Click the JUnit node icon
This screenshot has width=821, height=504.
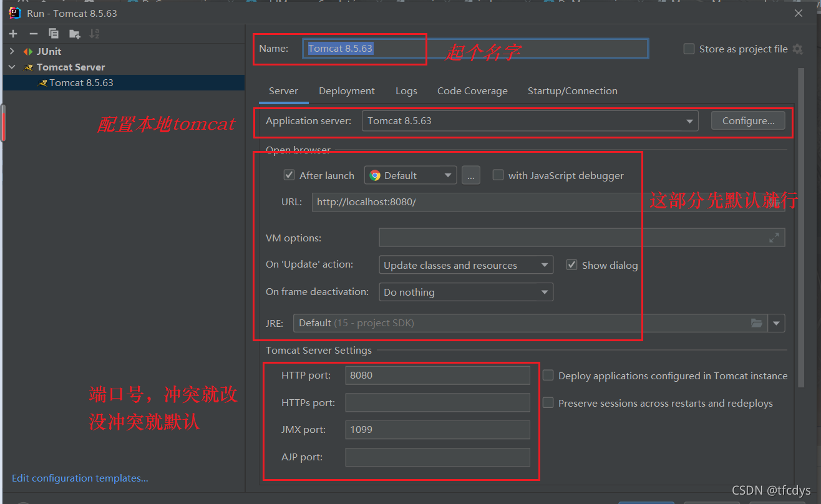click(28, 52)
